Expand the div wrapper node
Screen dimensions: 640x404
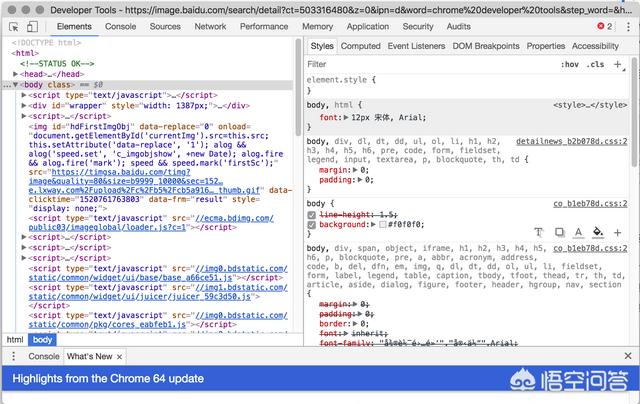(x=24, y=105)
